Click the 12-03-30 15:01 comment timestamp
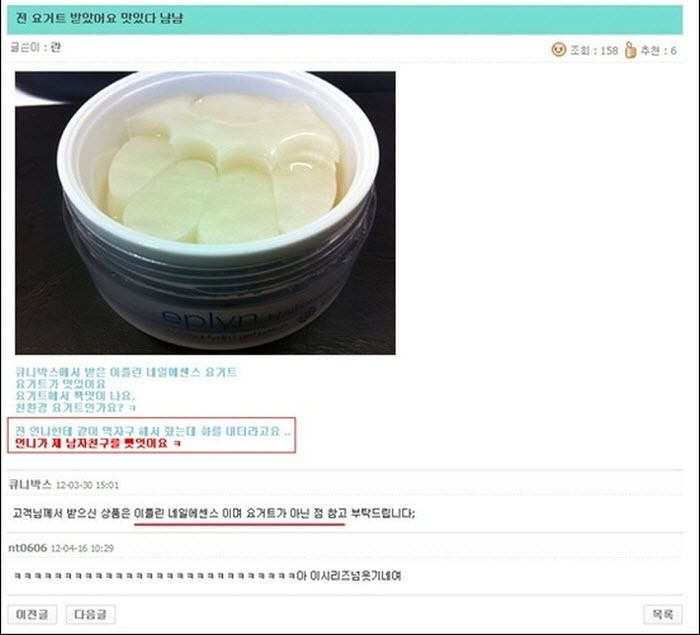The height and width of the screenshot is (635, 700). [88, 485]
